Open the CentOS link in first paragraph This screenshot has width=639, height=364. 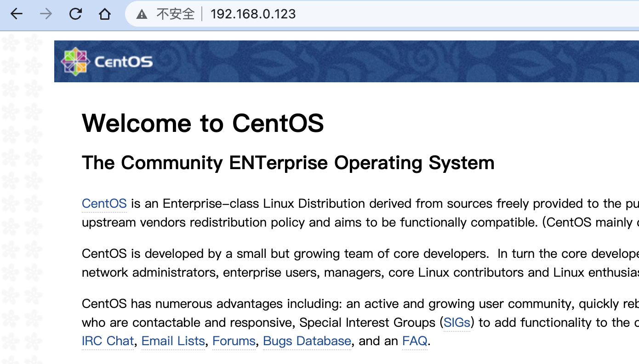click(x=104, y=204)
